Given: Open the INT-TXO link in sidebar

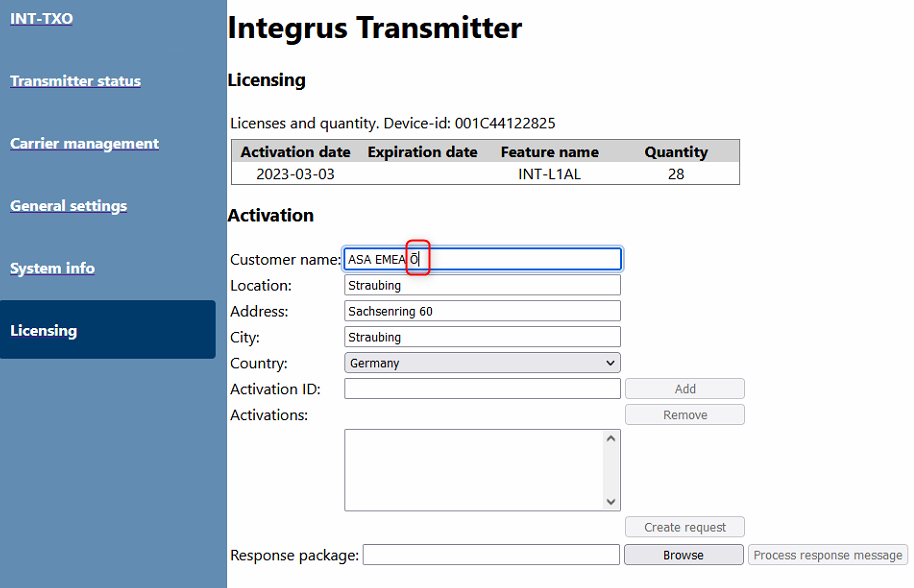Looking at the screenshot, I should (41, 19).
